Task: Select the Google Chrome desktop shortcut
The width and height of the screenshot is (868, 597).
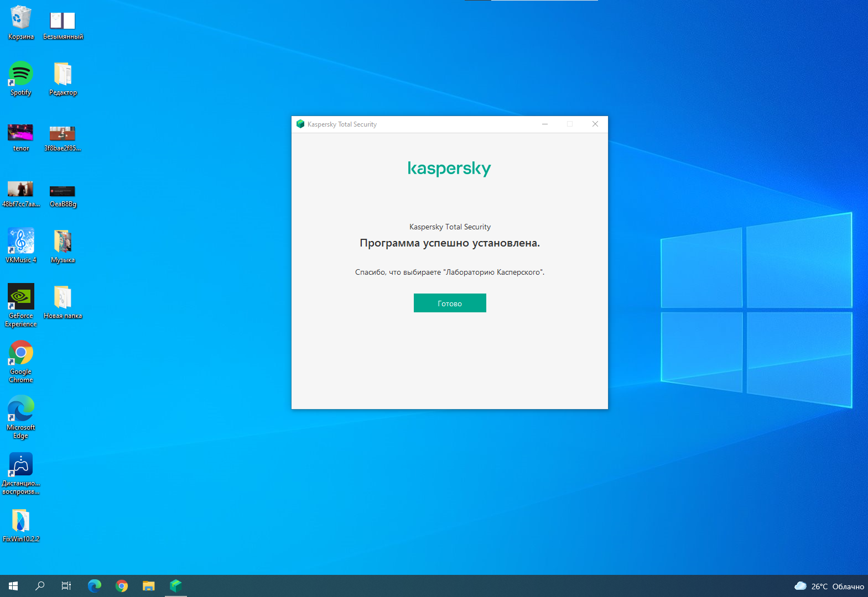Action: pos(21,362)
